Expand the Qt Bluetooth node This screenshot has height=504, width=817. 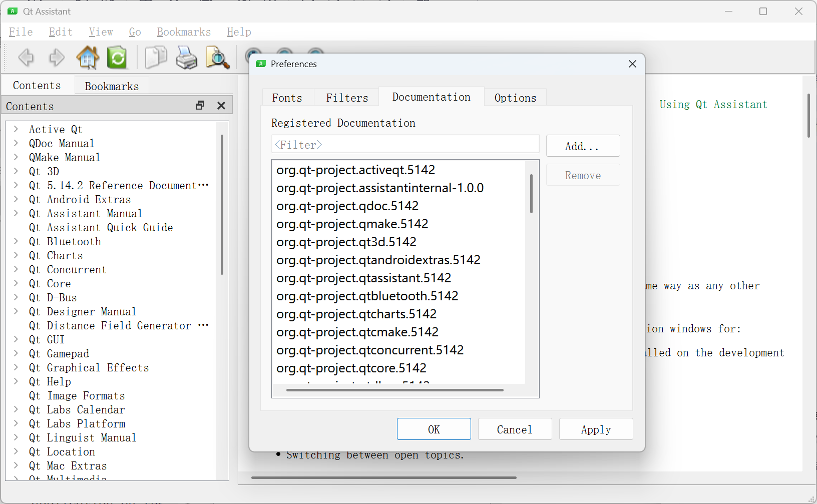click(16, 241)
